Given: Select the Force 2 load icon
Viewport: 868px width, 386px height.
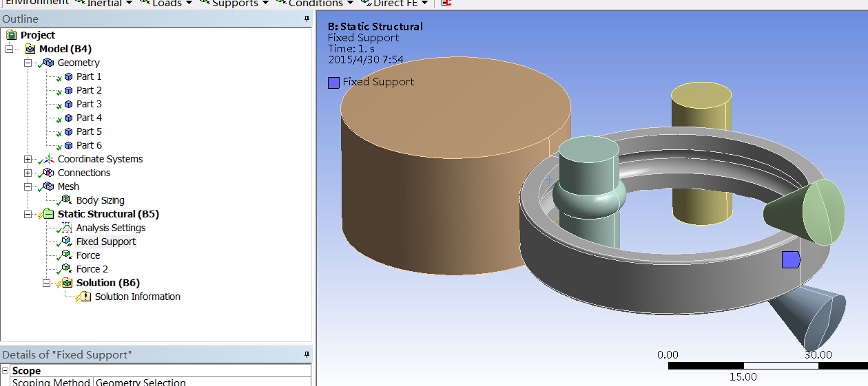Looking at the screenshot, I should pos(67,269).
